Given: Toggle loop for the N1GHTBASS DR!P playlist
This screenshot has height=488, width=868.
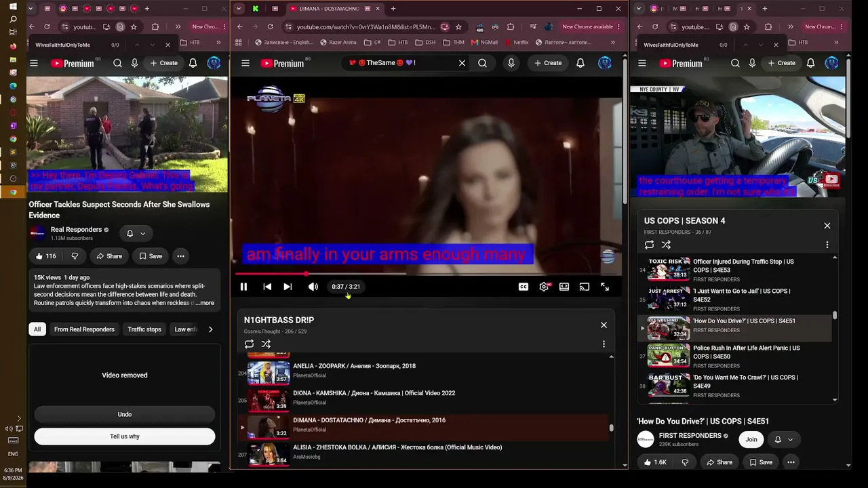Looking at the screenshot, I should coord(250,344).
